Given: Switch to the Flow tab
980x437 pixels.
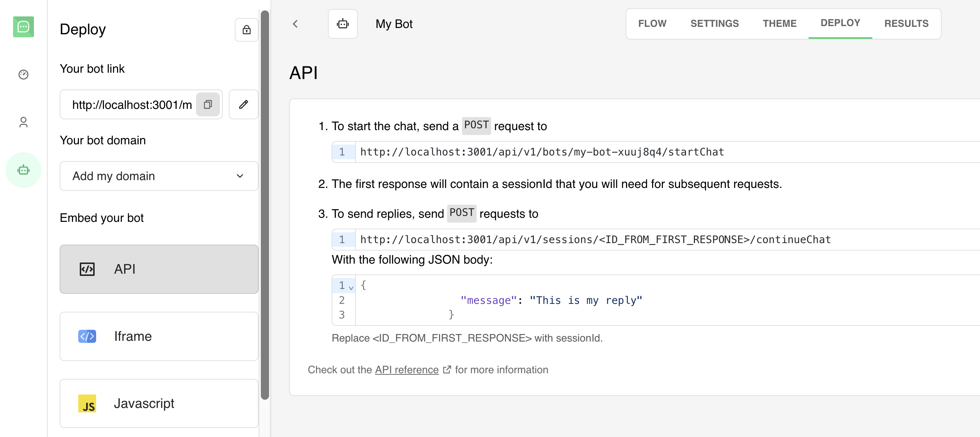Looking at the screenshot, I should point(652,23).
